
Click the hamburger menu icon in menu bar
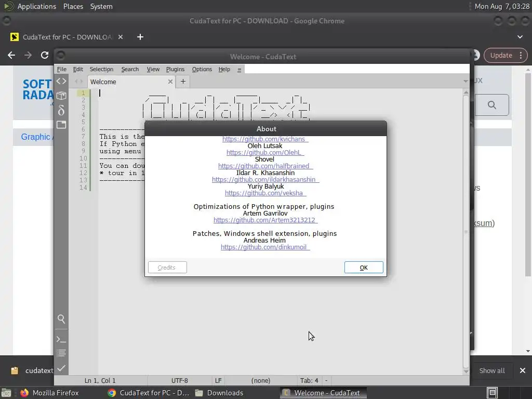239,70
